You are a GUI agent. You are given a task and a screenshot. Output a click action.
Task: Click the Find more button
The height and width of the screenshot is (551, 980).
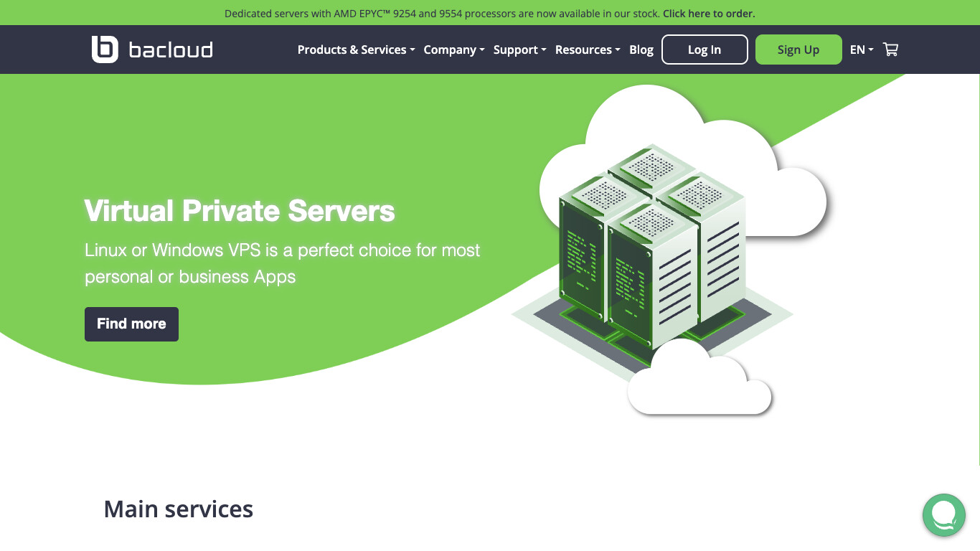(x=131, y=324)
